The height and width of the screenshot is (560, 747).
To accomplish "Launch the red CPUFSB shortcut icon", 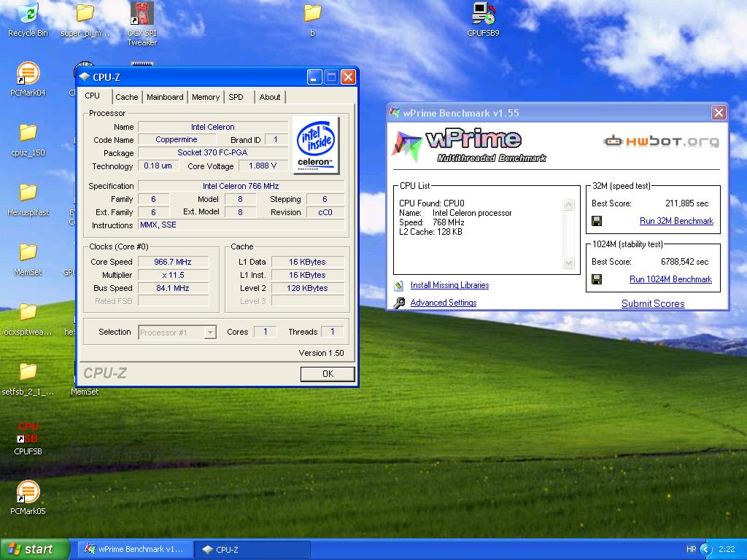I will point(28,438).
